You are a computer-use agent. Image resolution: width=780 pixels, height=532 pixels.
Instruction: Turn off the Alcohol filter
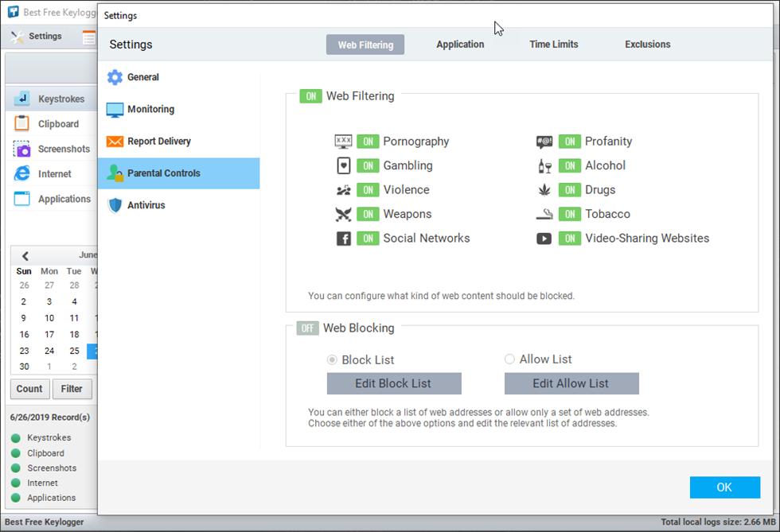[x=570, y=165]
